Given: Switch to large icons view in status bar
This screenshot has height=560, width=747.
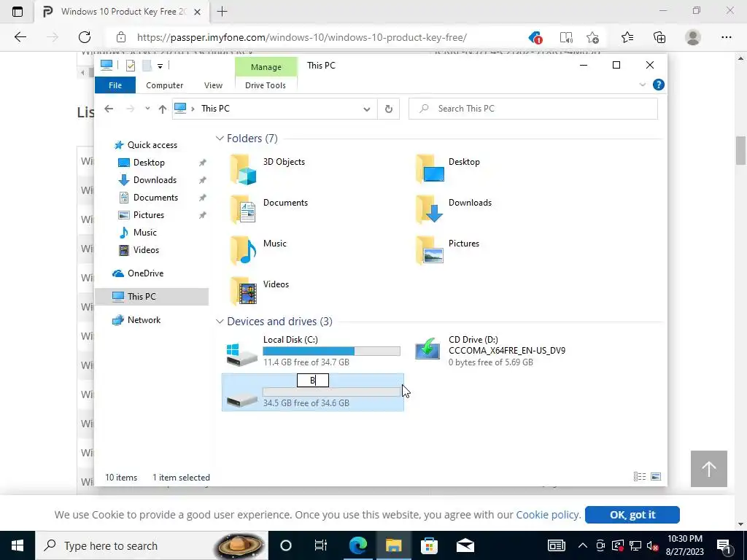Looking at the screenshot, I should (656, 477).
